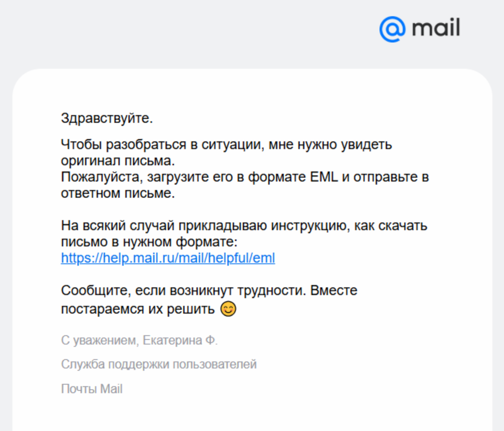Click the "Здравствуйте." greeting line
Image resolution: width=504 pixels, height=431 pixels.
pos(107,118)
